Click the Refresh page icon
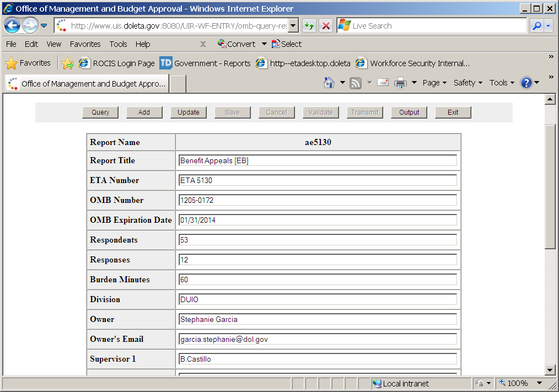The height and width of the screenshot is (392, 559). point(309,25)
